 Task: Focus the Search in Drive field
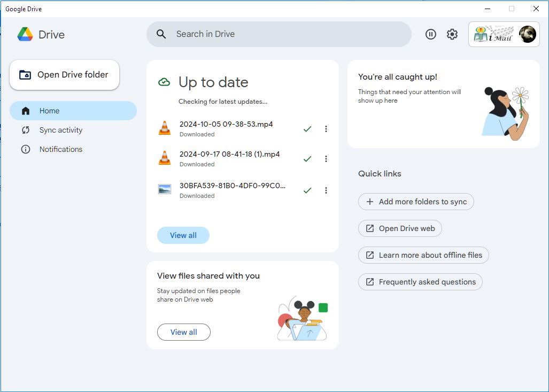coord(279,34)
